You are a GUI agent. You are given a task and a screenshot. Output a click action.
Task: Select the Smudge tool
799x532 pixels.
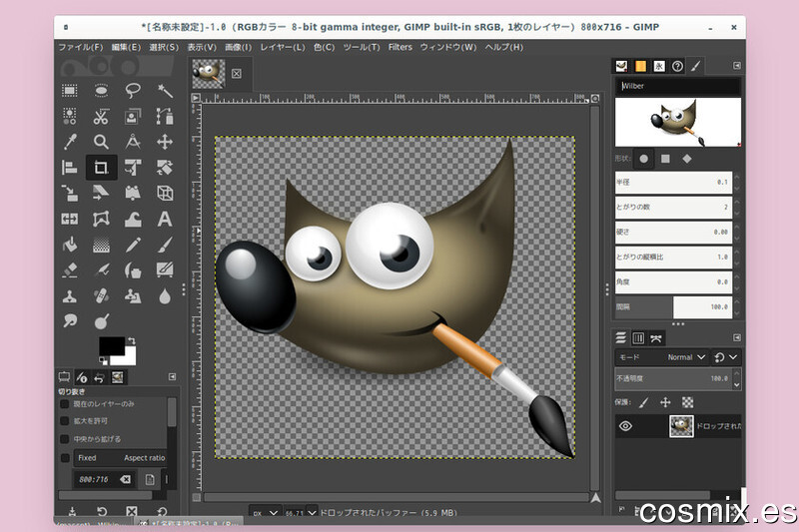[70, 321]
